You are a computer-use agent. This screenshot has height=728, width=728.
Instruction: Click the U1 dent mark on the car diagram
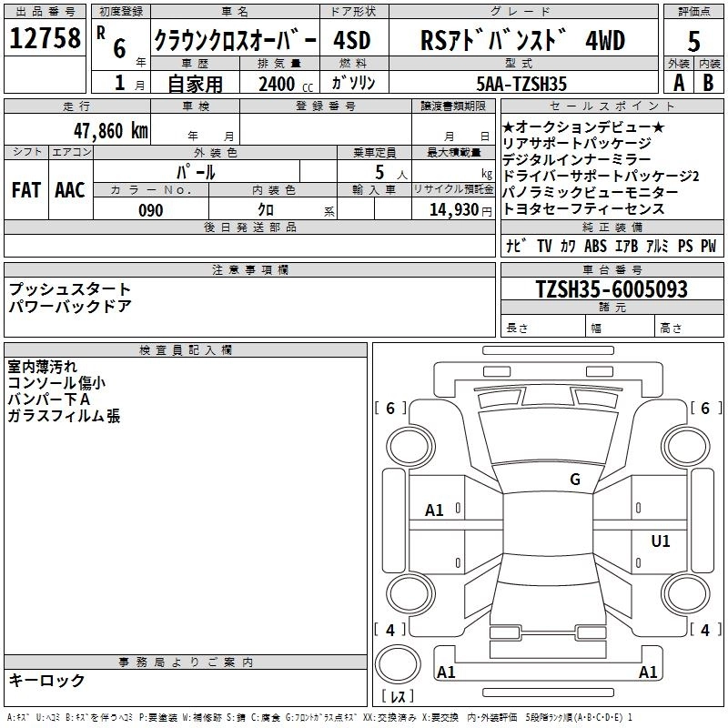point(660,541)
